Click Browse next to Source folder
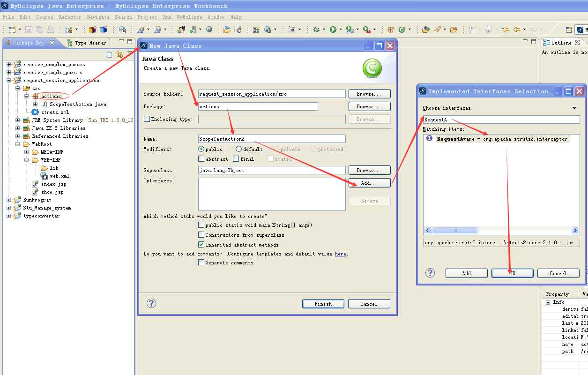588x375 pixels. point(369,94)
